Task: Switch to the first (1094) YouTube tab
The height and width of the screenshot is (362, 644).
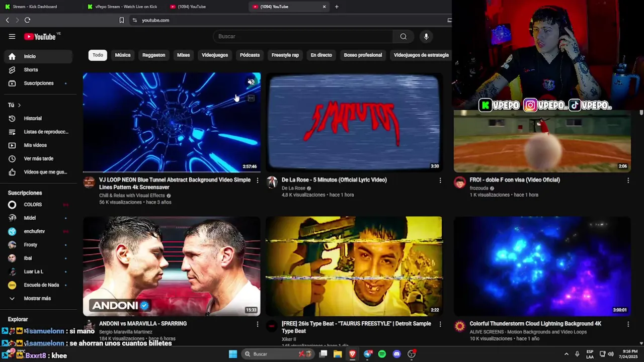Action: click(206, 7)
